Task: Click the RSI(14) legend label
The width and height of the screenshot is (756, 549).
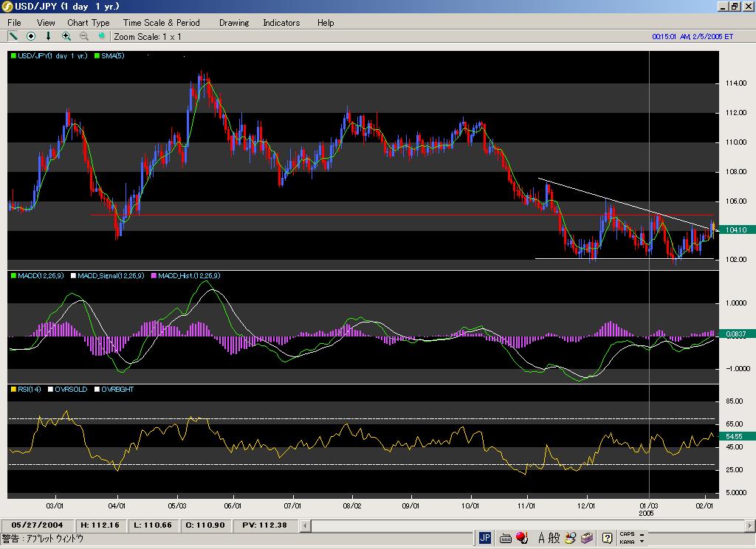Action: [30, 390]
